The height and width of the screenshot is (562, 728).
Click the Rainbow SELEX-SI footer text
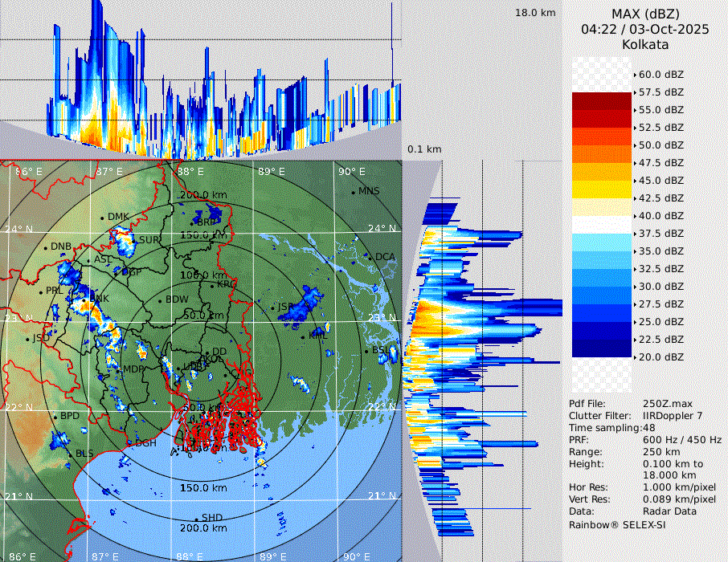(x=617, y=524)
